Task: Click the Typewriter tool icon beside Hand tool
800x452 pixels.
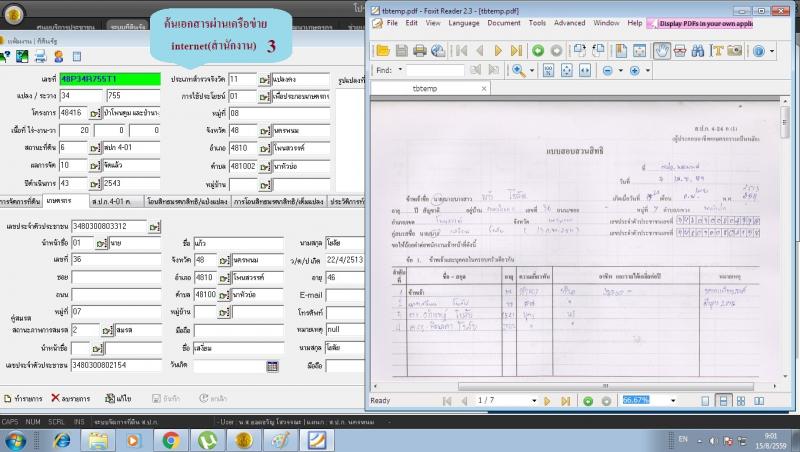Action: (680, 51)
